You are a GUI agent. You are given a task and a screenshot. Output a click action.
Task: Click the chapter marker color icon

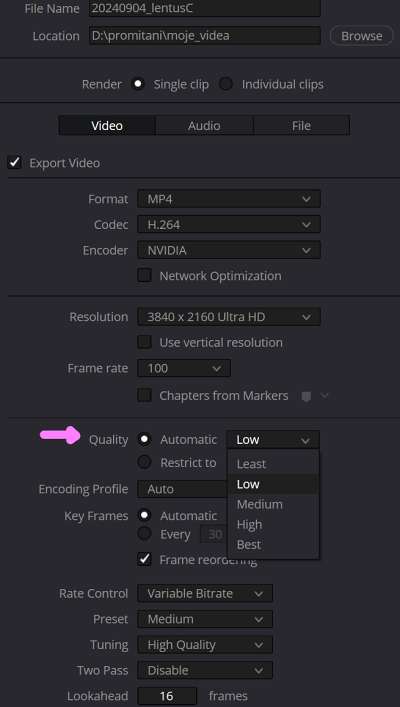click(x=306, y=396)
